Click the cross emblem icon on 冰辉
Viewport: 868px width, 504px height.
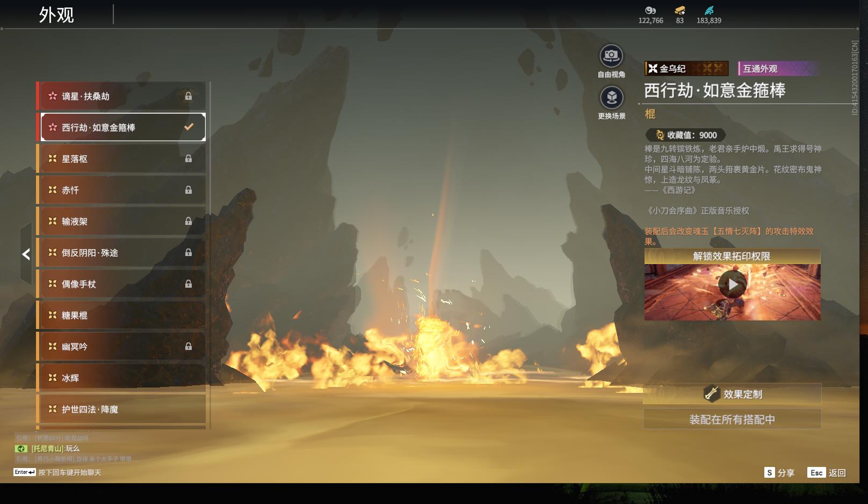[53, 378]
